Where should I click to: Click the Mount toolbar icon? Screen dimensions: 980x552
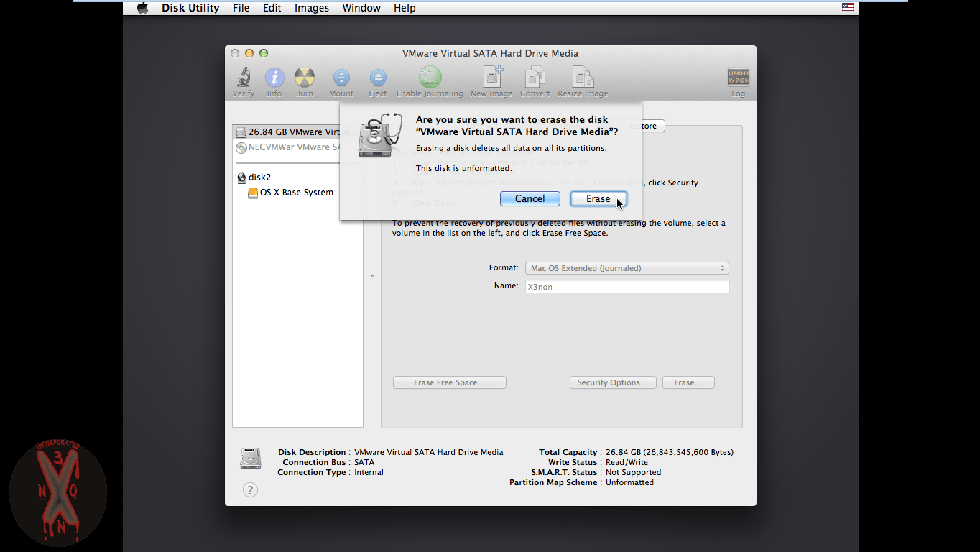pos(341,78)
